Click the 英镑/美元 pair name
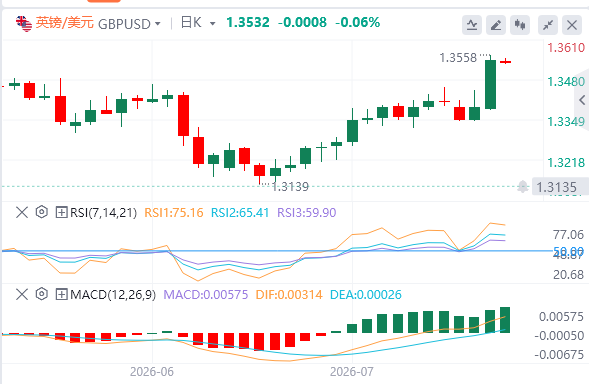Image resolution: width=589 pixels, height=384 pixels. click(65, 23)
